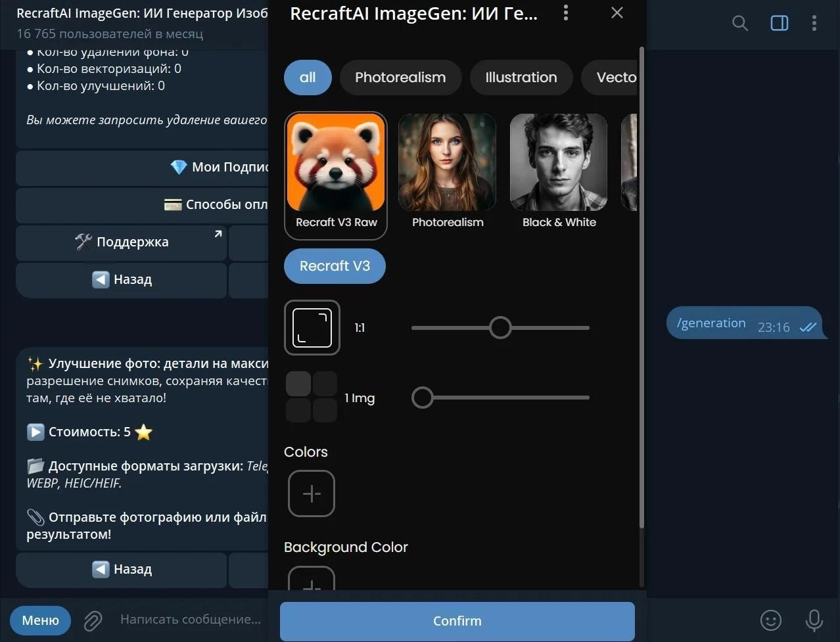
Task: Toggle the Recraft V3 model chip
Action: (335, 266)
